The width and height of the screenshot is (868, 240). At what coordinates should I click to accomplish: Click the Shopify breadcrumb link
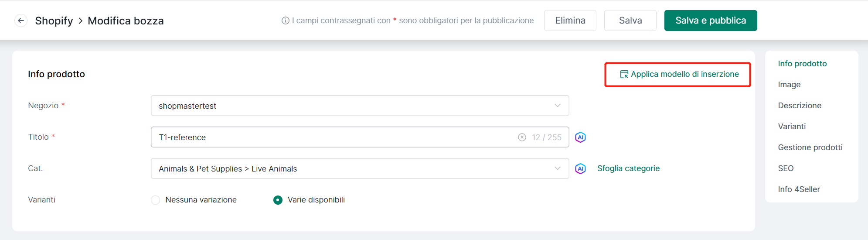(x=54, y=21)
